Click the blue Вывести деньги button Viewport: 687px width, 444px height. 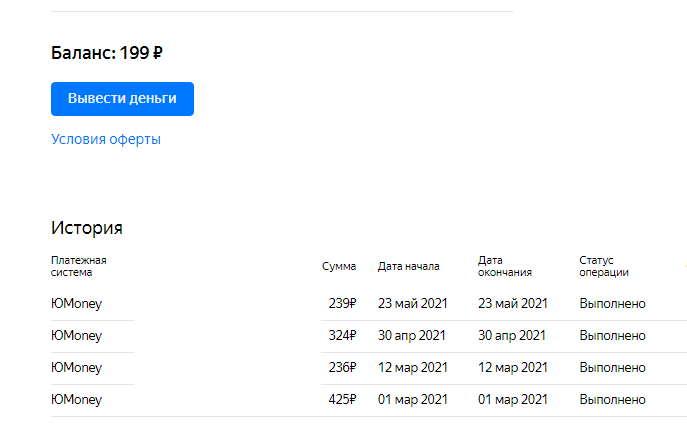click(x=122, y=99)
